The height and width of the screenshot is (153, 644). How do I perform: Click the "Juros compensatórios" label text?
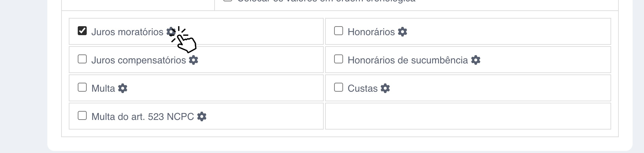coord(139,60)
